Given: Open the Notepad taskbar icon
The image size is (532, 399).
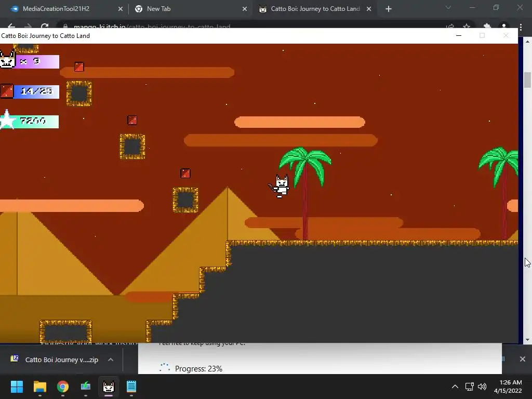Looking at the screenshot, I should (x=131, y=387).
